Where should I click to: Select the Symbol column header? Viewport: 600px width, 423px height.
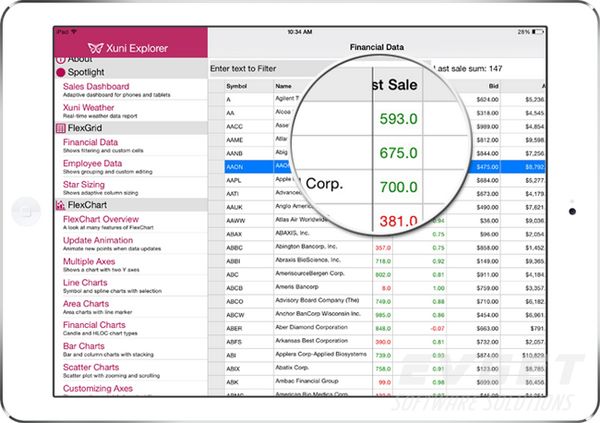pyautogui.click(x=249, y=86)
